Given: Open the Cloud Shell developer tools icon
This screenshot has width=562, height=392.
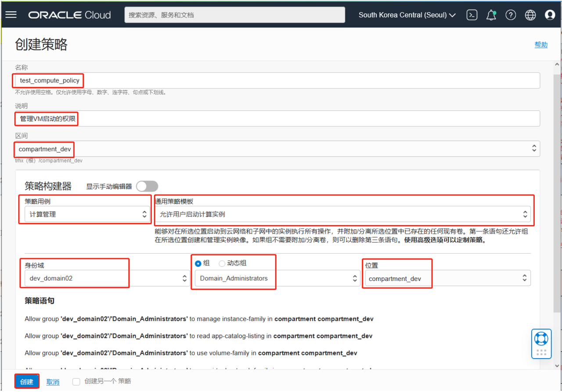Looking at the screenshot, I should (472, 15).
